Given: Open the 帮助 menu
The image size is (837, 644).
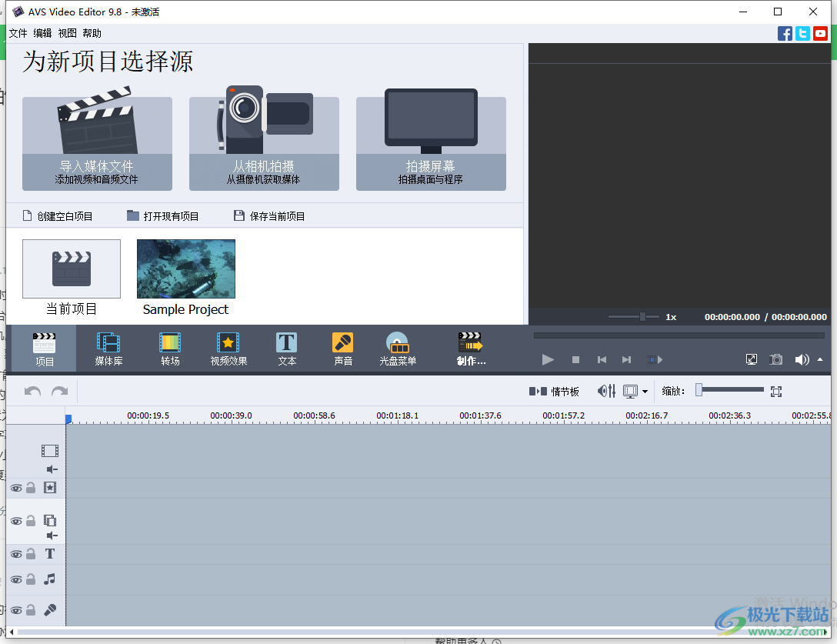Looking at the screenshot, I should [92, 33].
